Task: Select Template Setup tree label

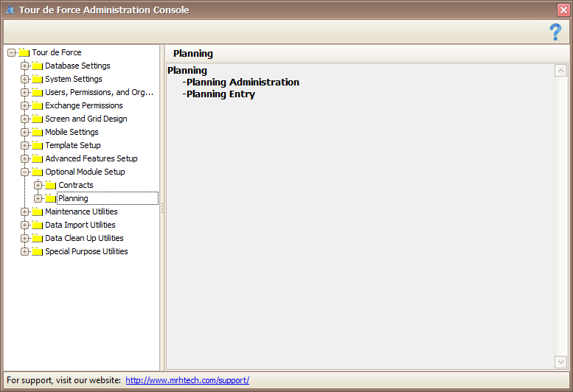Action: [x=73, y=145]
